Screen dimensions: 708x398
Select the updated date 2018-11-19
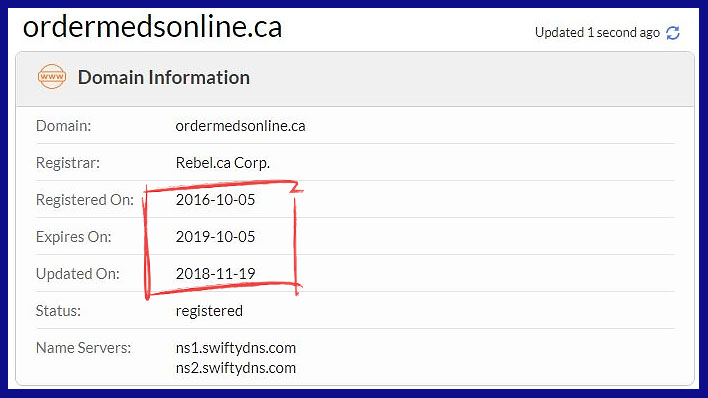coord(215,274)
